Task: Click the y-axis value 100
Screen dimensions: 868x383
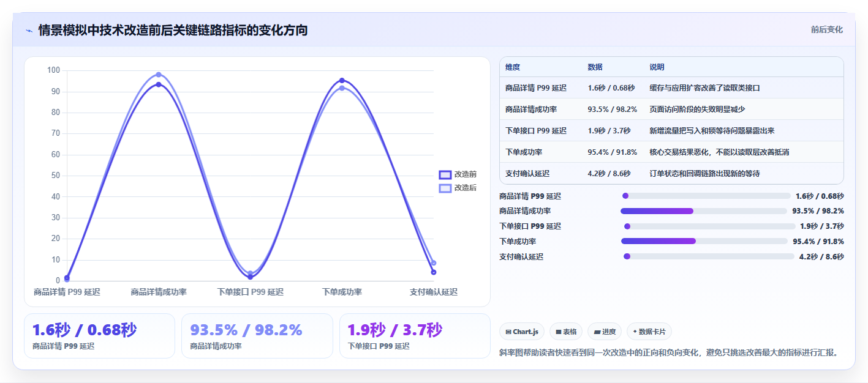Action: 53,70
